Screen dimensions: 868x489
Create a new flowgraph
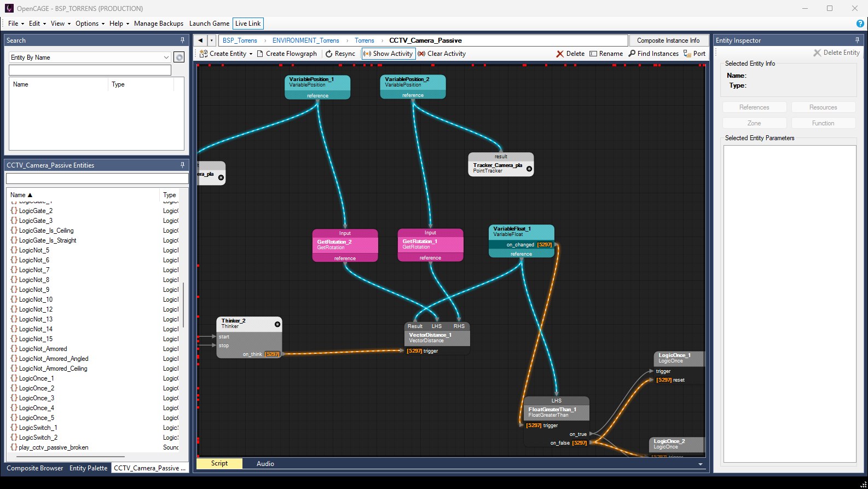pyautogui.click(x=287, y=54)
